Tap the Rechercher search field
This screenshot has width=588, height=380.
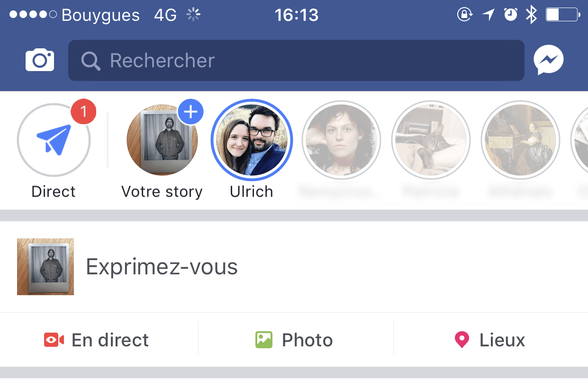[296, 61]
